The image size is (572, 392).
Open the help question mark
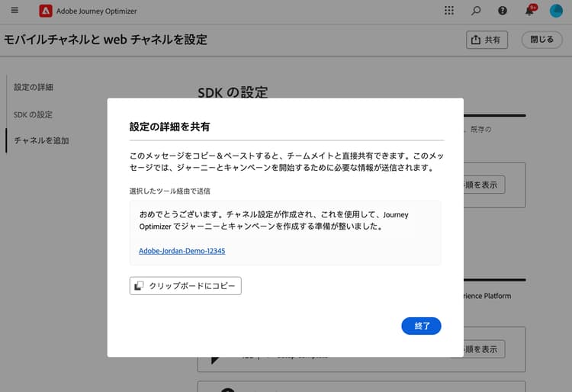click(503, 11)
